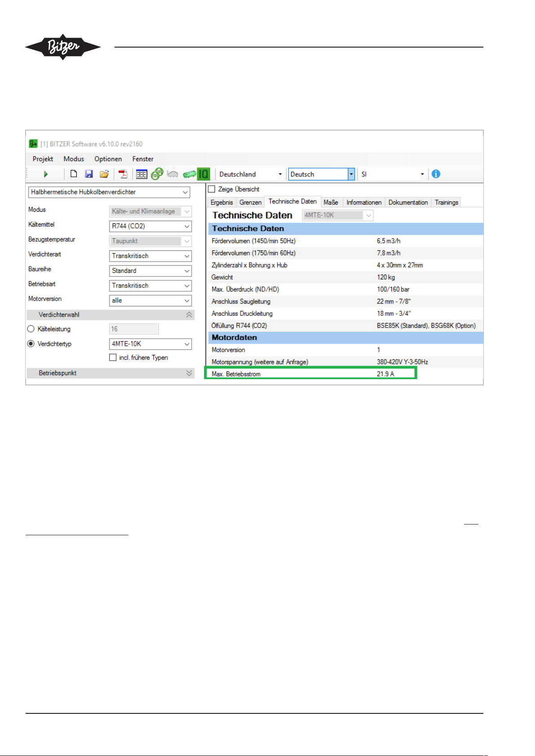Screen dimensions: 535x756
Task: Collapse the Verdichterwahl section
Action: (110, 315)
